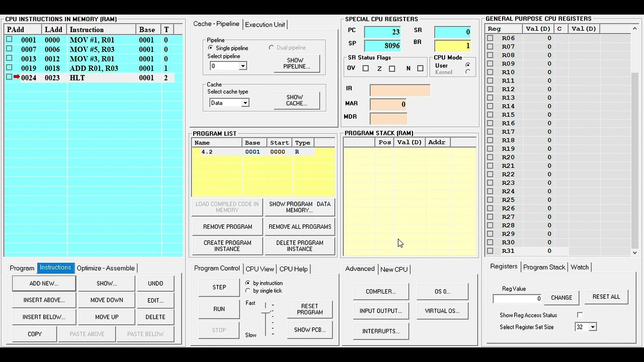Screen dimensions: 644x362
Task: Select Kernel CPU mode radio button
Action: 468,72
